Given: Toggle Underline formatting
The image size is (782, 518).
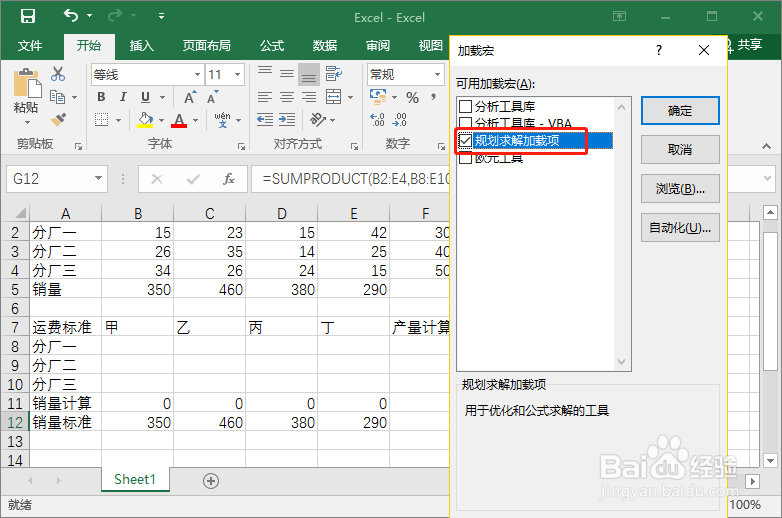Looking at the screenshot, I should (145, 97).
